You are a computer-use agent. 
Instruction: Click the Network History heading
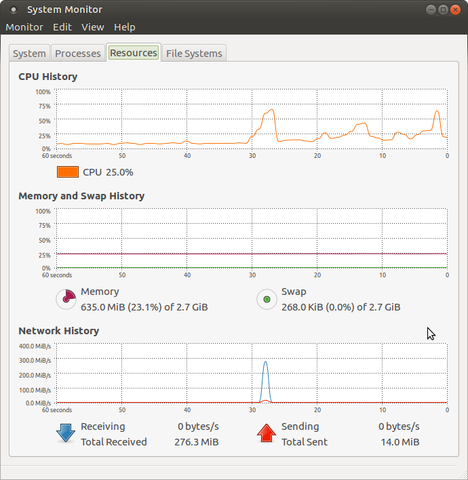click(59, 331)
